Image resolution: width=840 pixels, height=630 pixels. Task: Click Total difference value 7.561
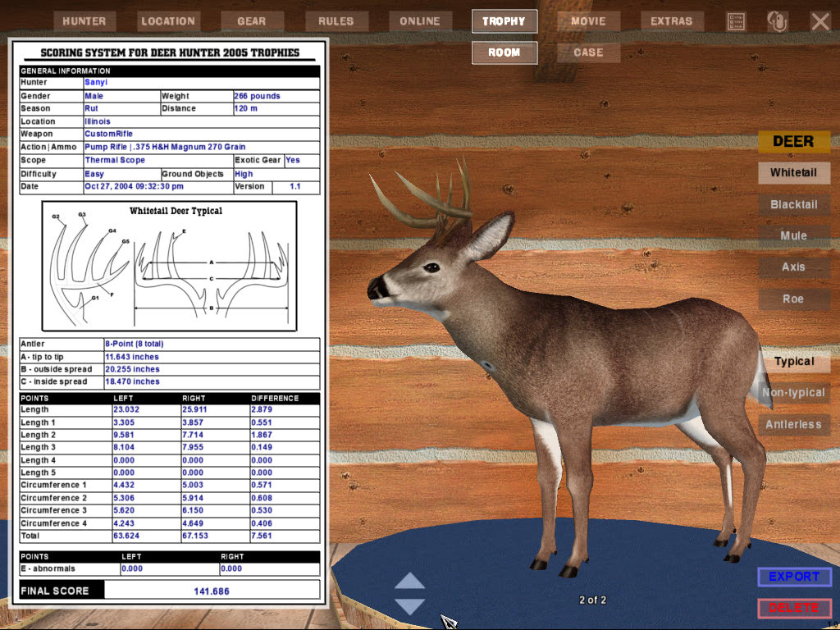coord(262,536)
